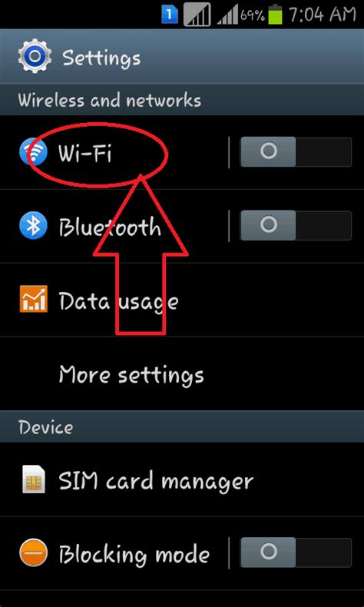The width and height of the screenshot is (364, 607).
Task: Tap the blue Wi-Fi icon
Action: [33, 152]
